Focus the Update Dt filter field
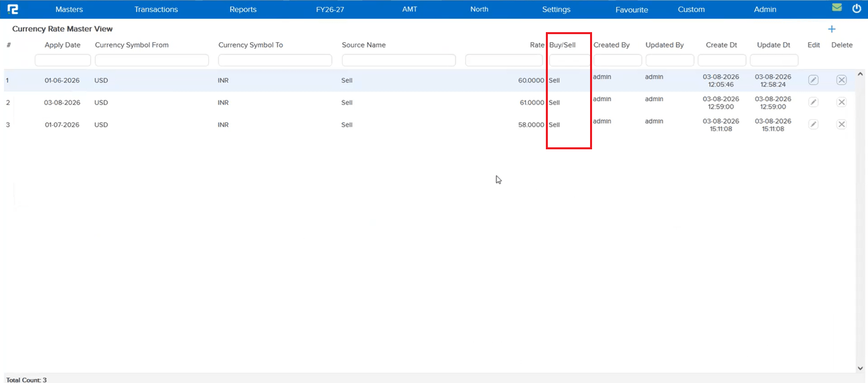 774,60
